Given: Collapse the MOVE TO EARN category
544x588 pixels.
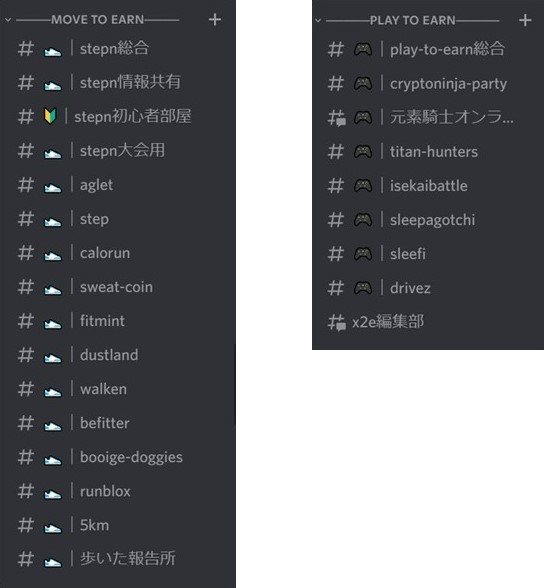Looking at the screenshot, I should coord(8,20).
